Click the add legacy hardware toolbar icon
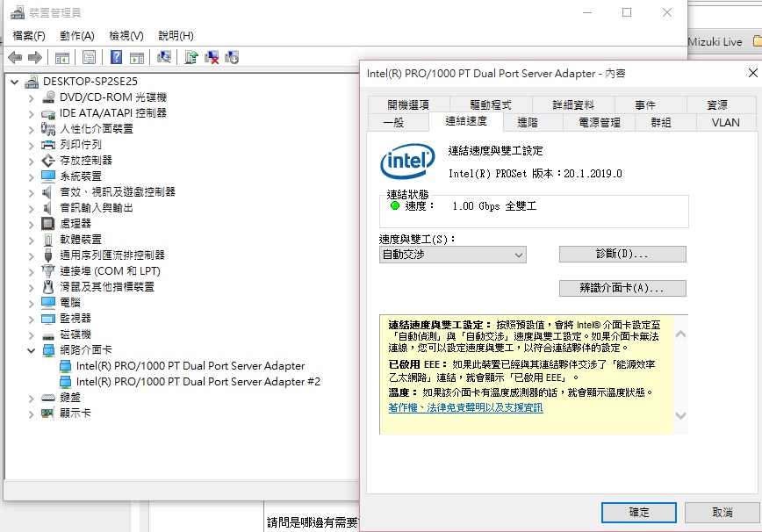 (232, 57)
